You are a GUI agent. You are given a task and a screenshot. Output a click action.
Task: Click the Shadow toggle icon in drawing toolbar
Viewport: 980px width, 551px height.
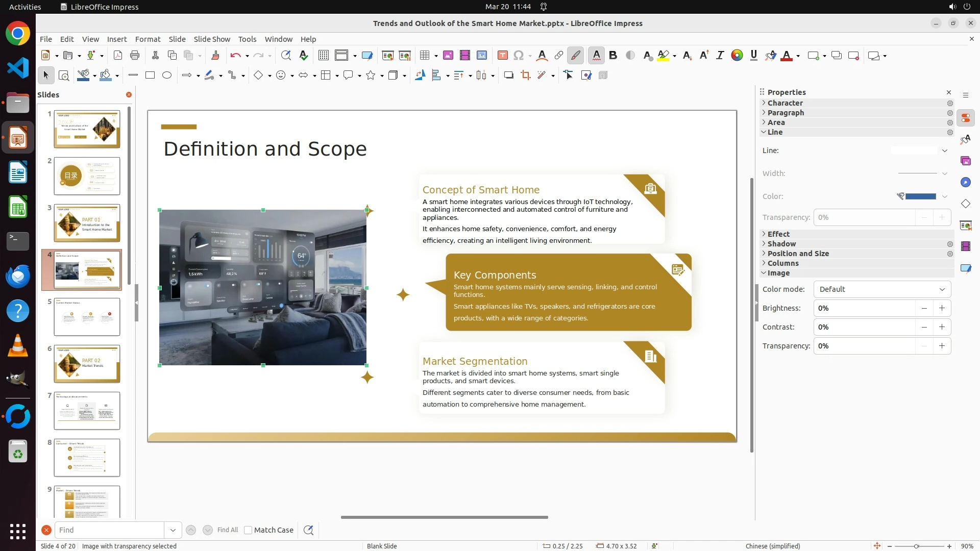click(508, 76)
